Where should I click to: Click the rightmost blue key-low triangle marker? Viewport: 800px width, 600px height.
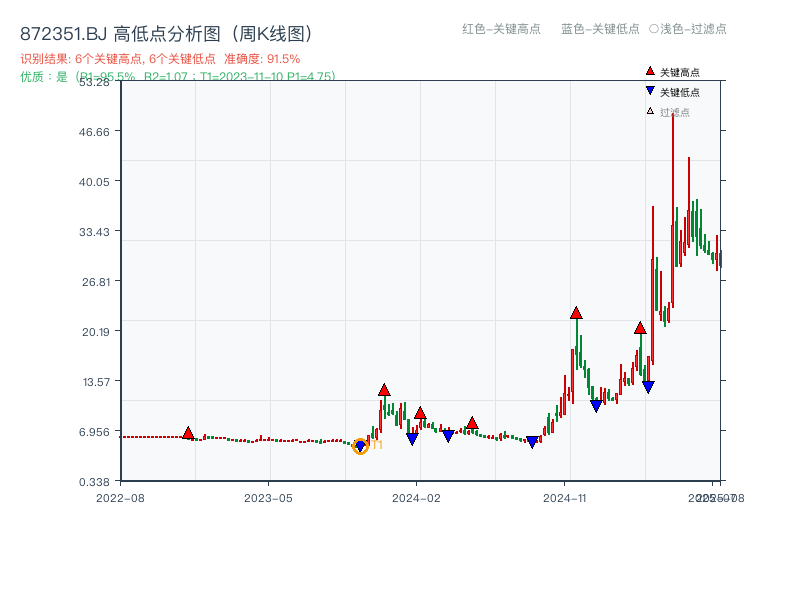[650, 386]
